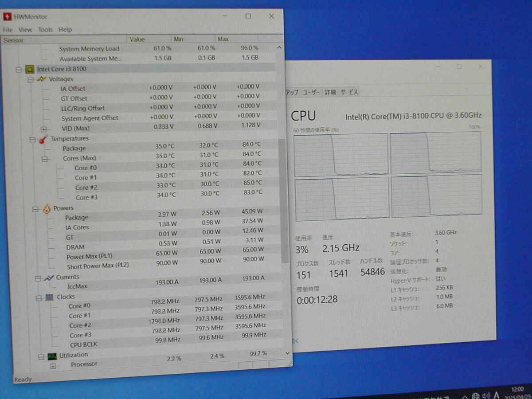Collapse the Temperatures section
532x399 pixels.
32,139
